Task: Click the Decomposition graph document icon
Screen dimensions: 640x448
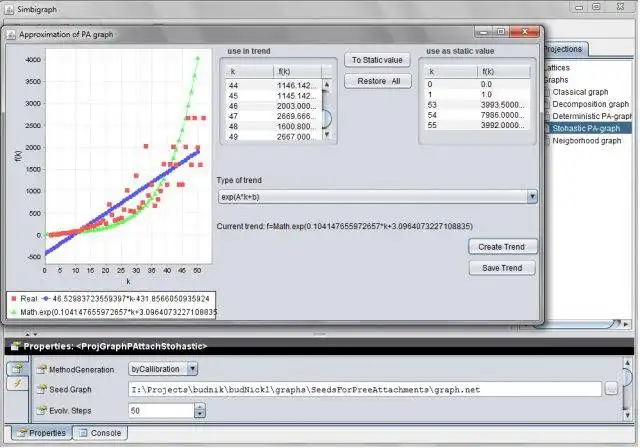Action: (x=547, y=104)
